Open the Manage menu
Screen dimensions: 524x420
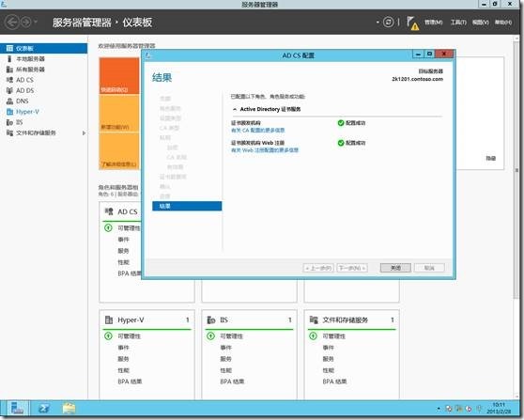[434, 22]
